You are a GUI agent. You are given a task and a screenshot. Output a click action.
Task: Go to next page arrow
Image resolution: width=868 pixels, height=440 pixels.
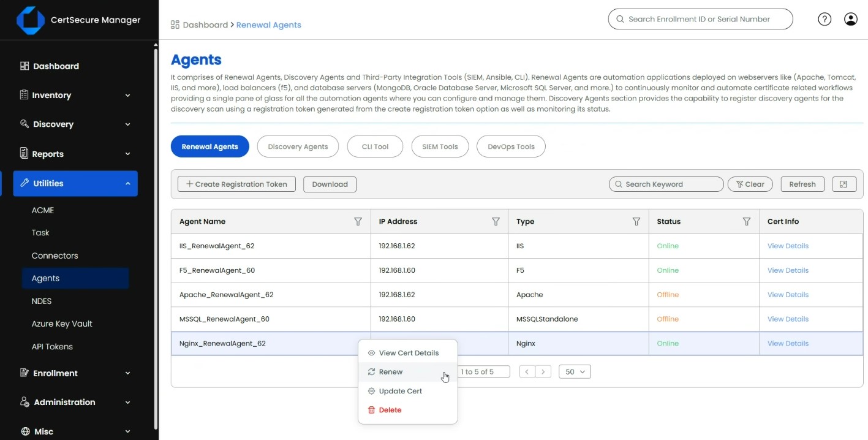(543, 371)
